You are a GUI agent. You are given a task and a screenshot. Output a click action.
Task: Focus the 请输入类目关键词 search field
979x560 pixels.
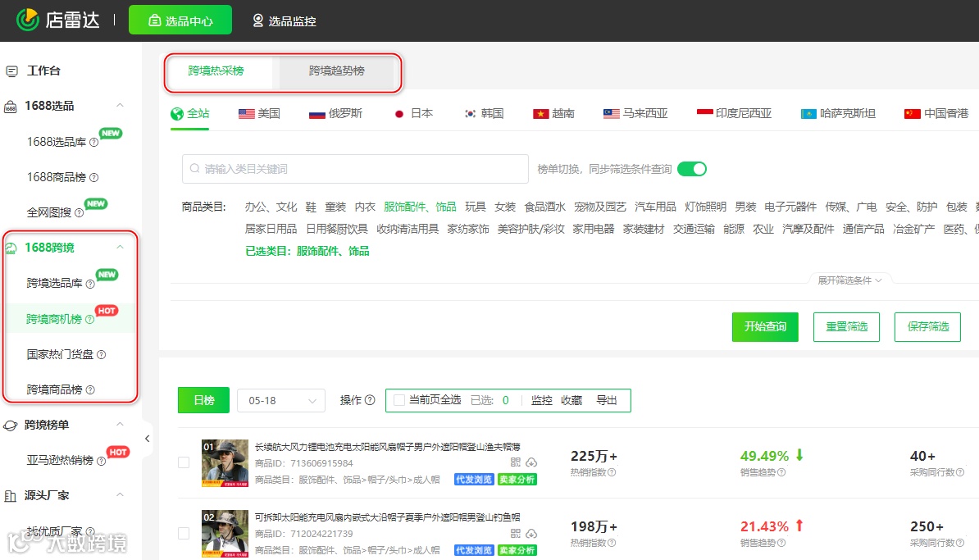click(355, 169)
